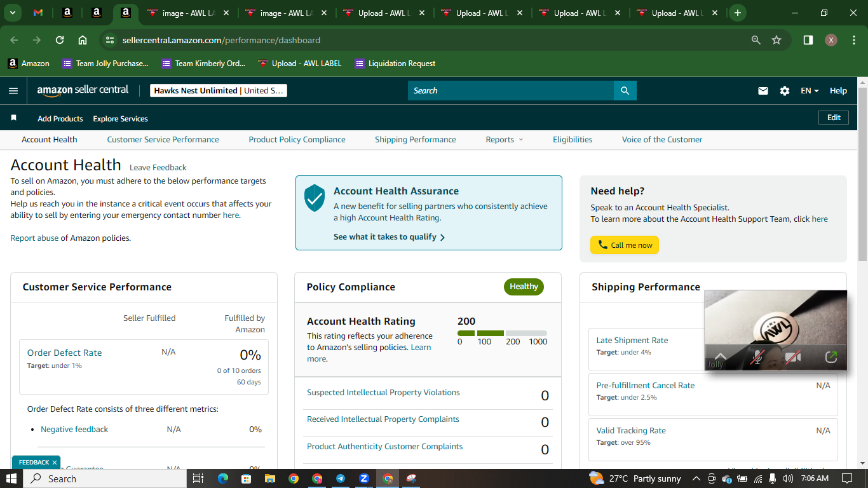Open the Amazon bookmark
The height and width of the screenshot is (488, 868).
pos(29,64)
